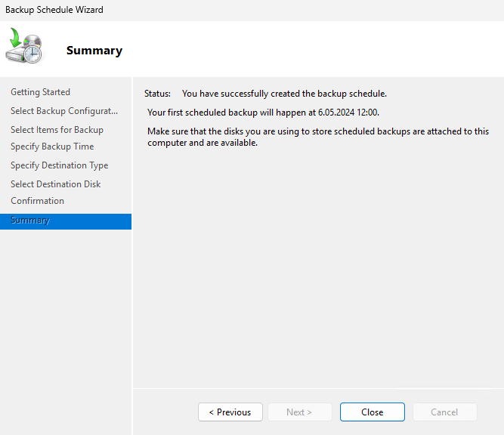Image resolution: width=504 pixels, height=435 pixels.
Task: Click the first scheduled backup date text
Action: tap(263, 113)
